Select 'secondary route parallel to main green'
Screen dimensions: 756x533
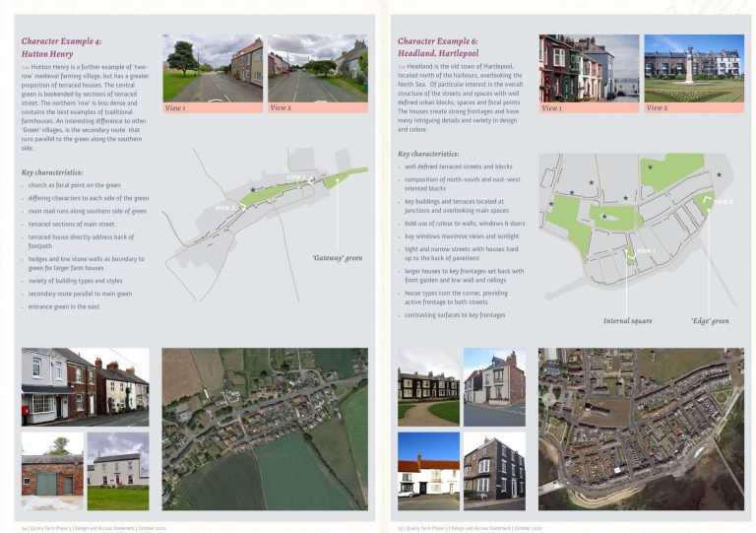80,294
